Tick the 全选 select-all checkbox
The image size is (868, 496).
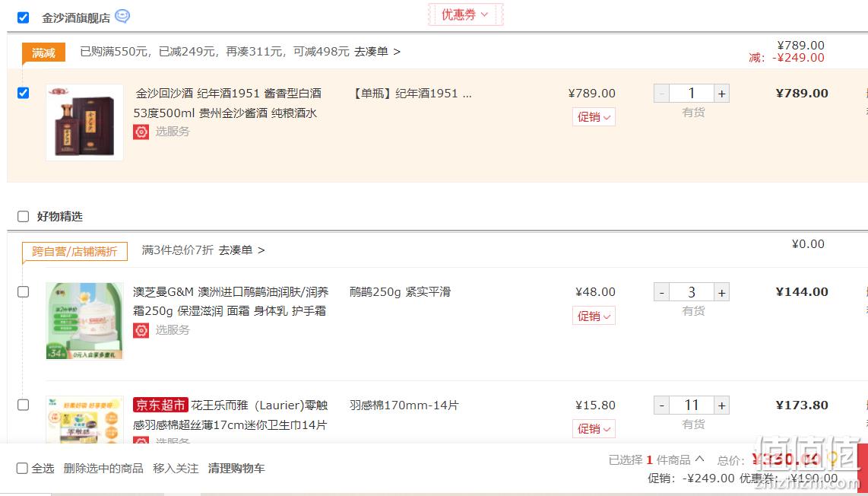(22, 469)
